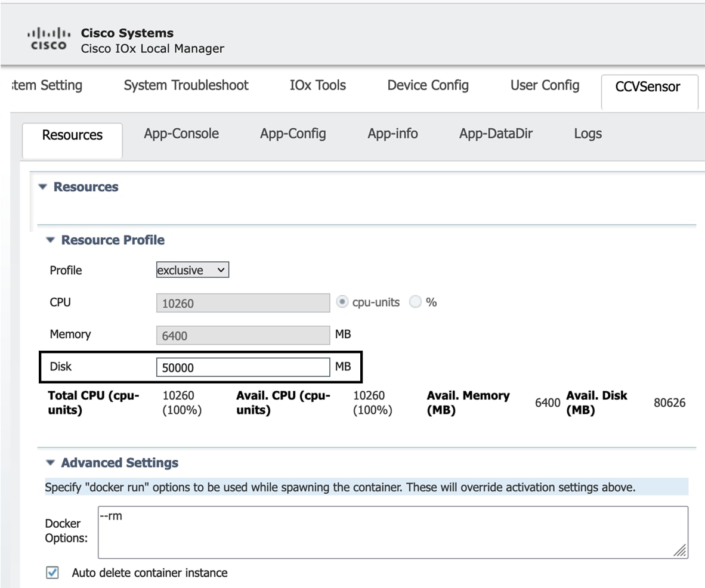Select the % radio button for CPU
This screenshot has width=705, height=588.
[x=415, y=302]
